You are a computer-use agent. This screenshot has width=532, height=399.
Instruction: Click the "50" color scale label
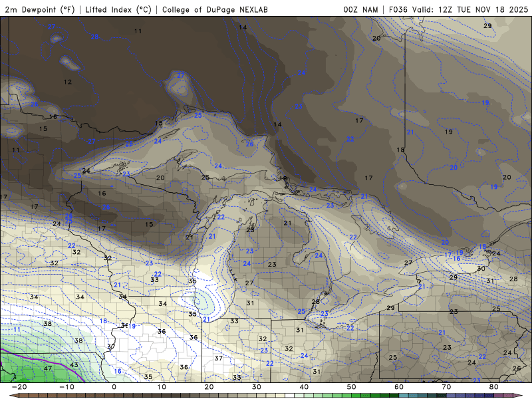[352, 387]
